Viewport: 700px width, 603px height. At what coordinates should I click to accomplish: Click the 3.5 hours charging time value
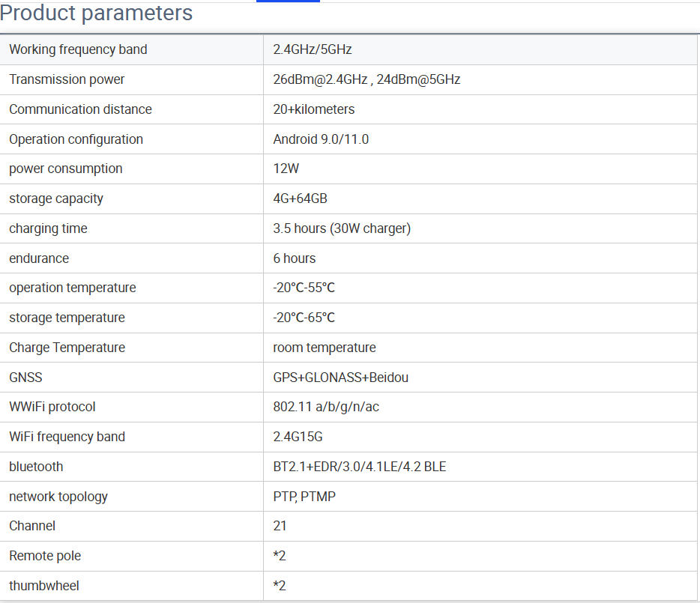[x=342, y=228]
